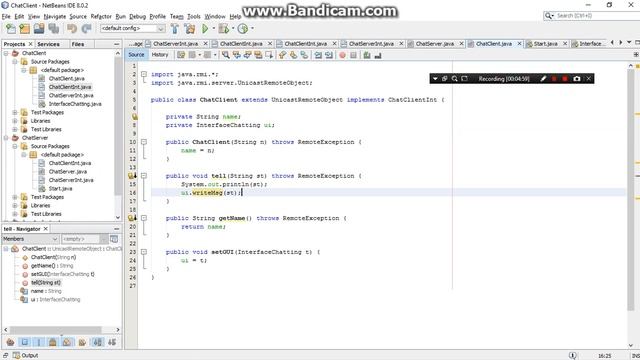Click the lightbulb hint on line 7
Image resolution: width=640 pixels, height=360 pixels.
[x=134, y=117]
